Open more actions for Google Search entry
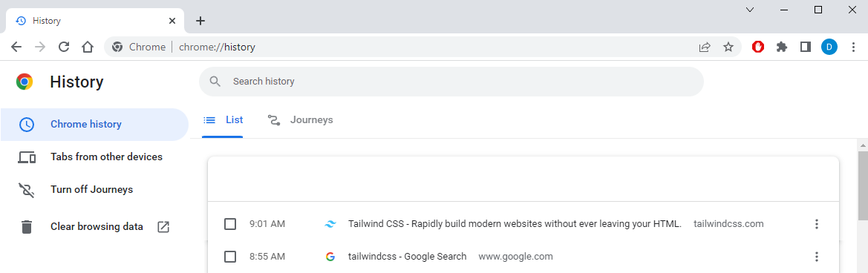Viewport: 868px width, 273px height. click(816, 257)
